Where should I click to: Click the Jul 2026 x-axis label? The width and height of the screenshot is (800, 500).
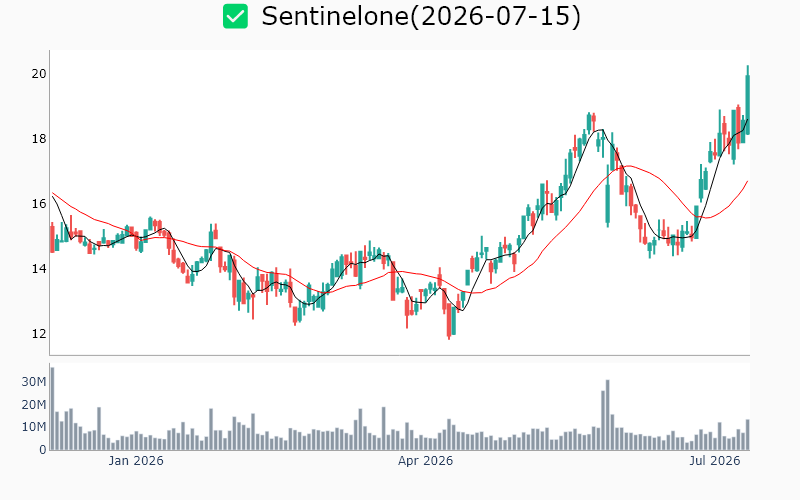pyautogui.click(x=714, y=461)
